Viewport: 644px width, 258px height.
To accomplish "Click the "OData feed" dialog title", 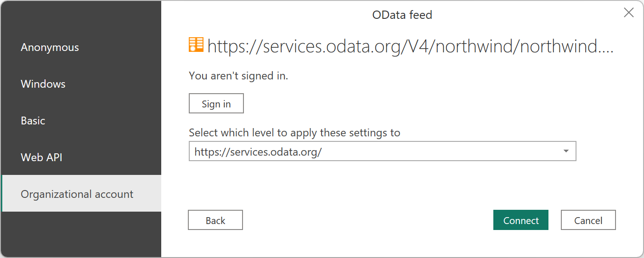I will coord(402,15).
